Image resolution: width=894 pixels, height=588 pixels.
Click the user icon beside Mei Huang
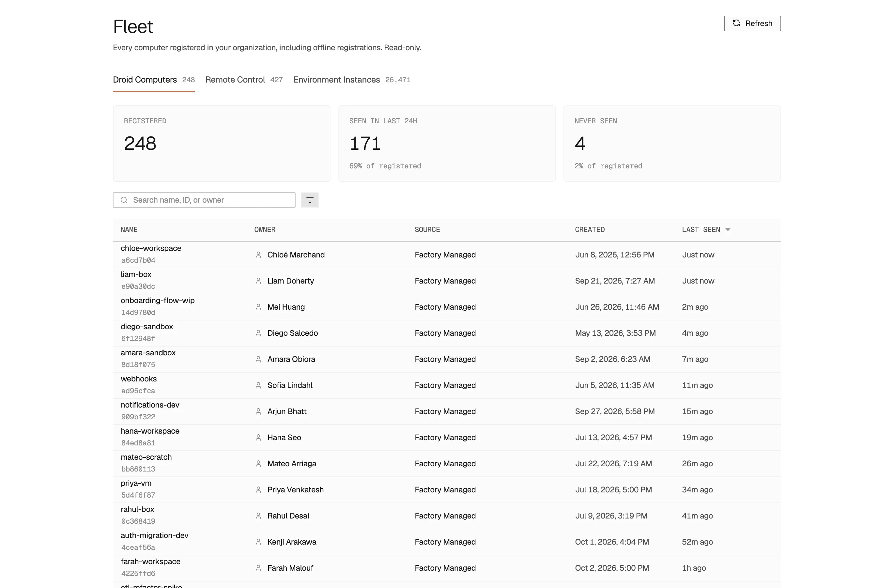(x=258, y=307)
